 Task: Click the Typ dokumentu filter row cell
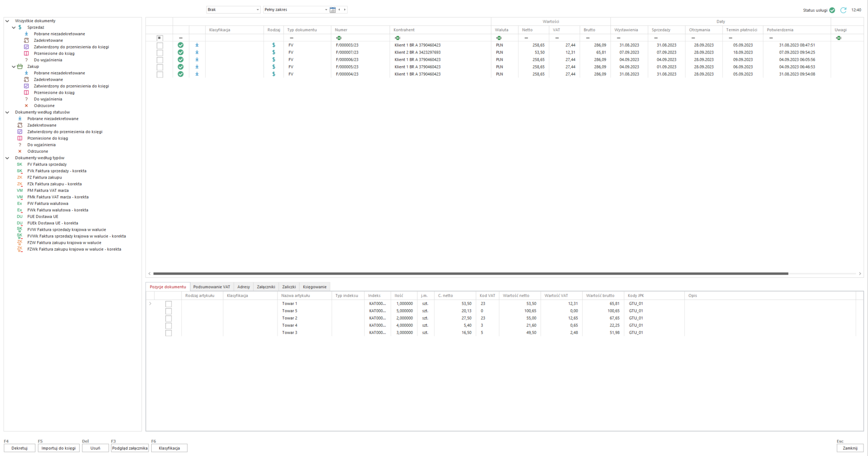[307, 38]
